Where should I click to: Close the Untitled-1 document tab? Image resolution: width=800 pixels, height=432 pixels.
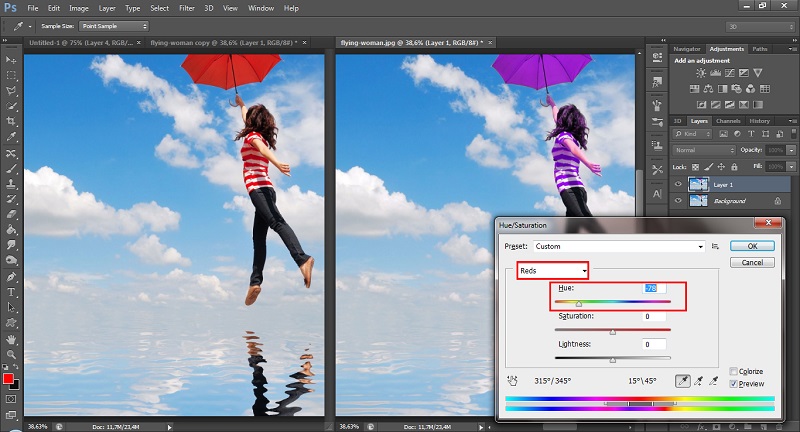coord(138,43)
